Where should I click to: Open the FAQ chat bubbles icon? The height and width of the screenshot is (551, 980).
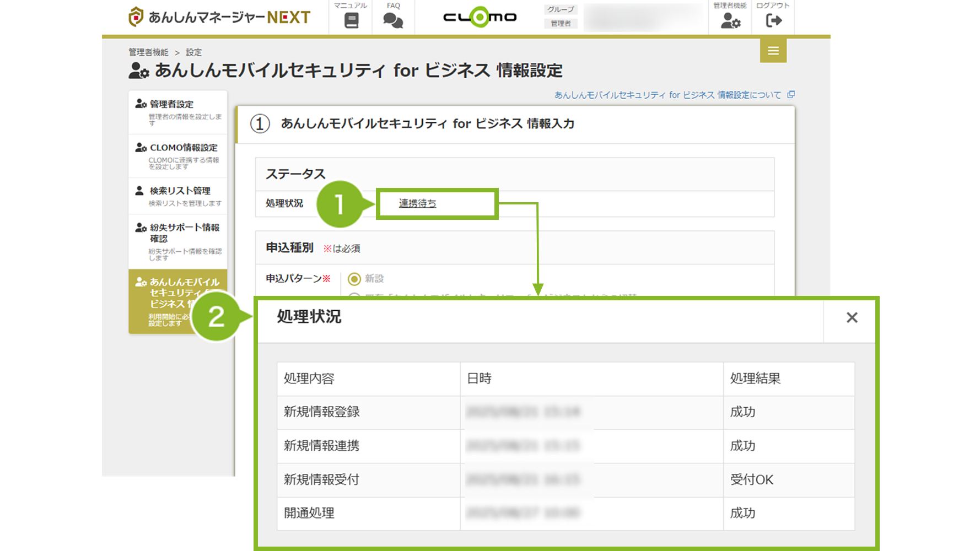[393, 20]
